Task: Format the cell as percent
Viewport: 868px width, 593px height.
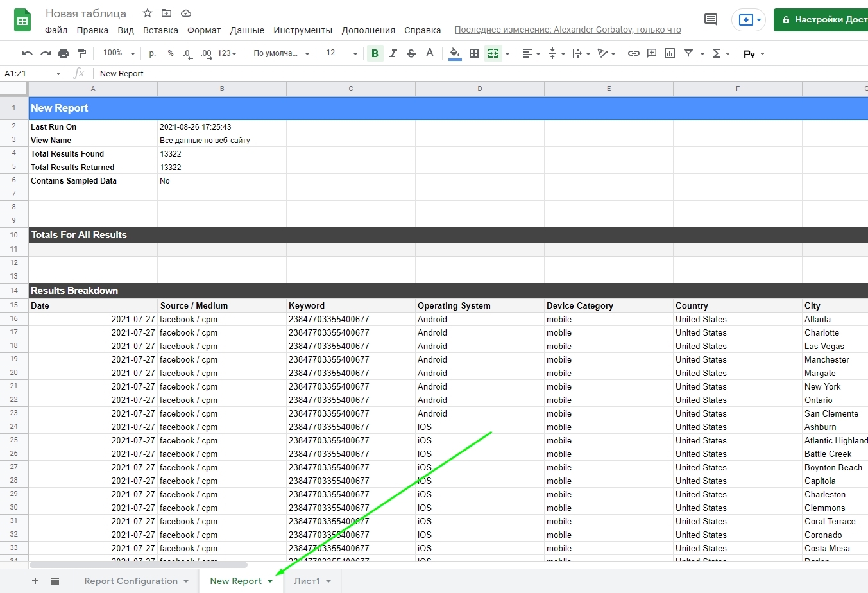Action: tap(171, 53)
